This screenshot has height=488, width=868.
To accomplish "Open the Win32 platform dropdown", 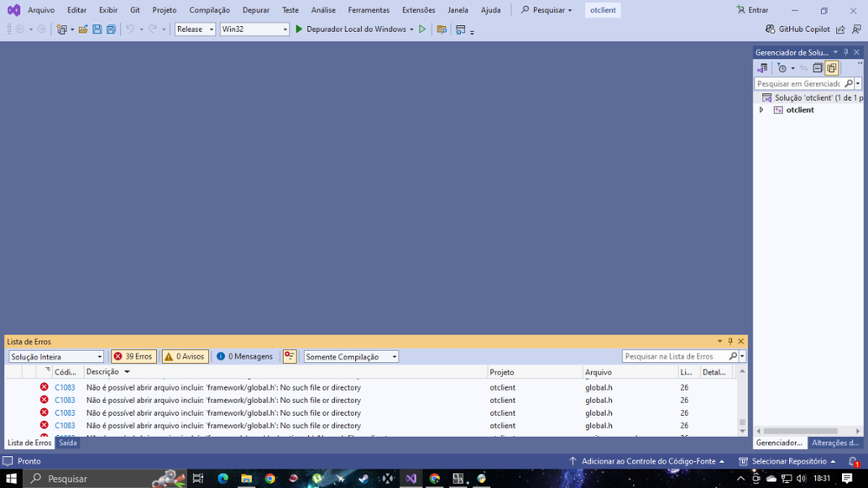I will [254, 29].
